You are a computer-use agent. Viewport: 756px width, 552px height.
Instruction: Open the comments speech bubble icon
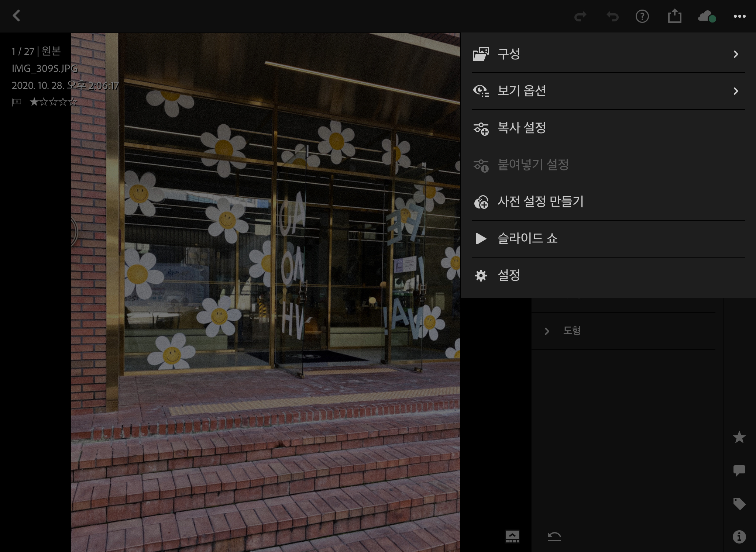pos(739,470)
